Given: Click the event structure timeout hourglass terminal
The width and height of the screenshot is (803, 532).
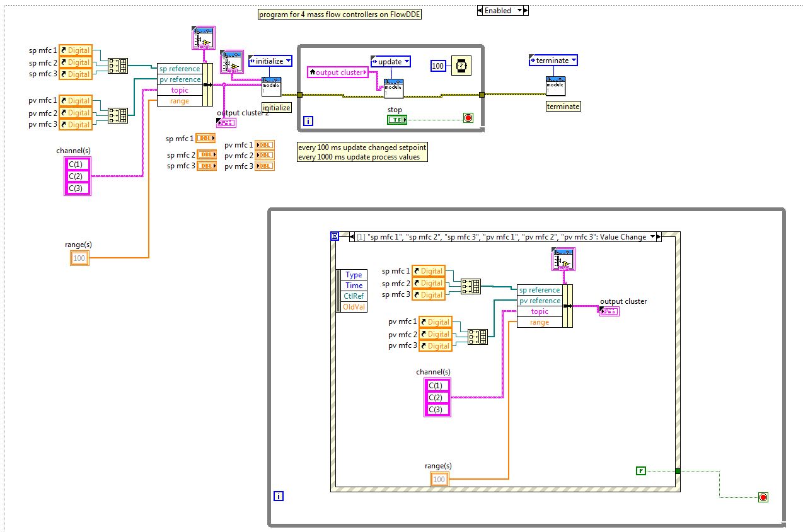Looking at the screenshot, I should pos(335,236).
